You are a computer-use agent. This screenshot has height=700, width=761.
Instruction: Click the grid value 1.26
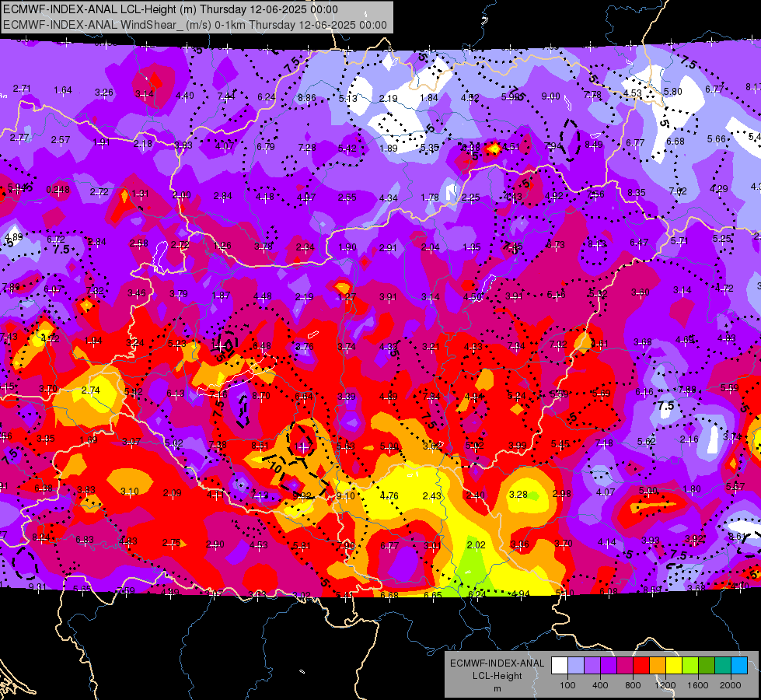point(222,245)
